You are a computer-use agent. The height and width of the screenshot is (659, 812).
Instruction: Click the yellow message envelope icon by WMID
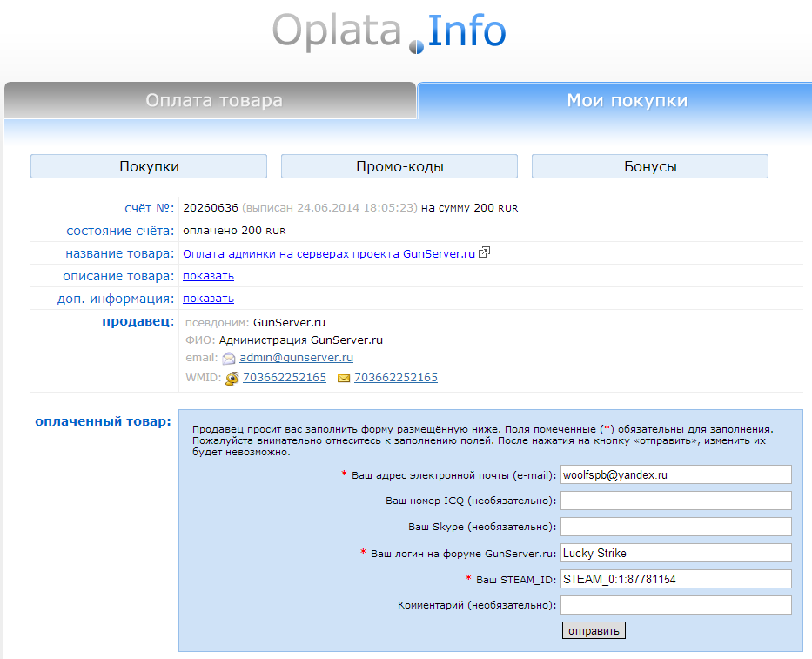point(344,379)
